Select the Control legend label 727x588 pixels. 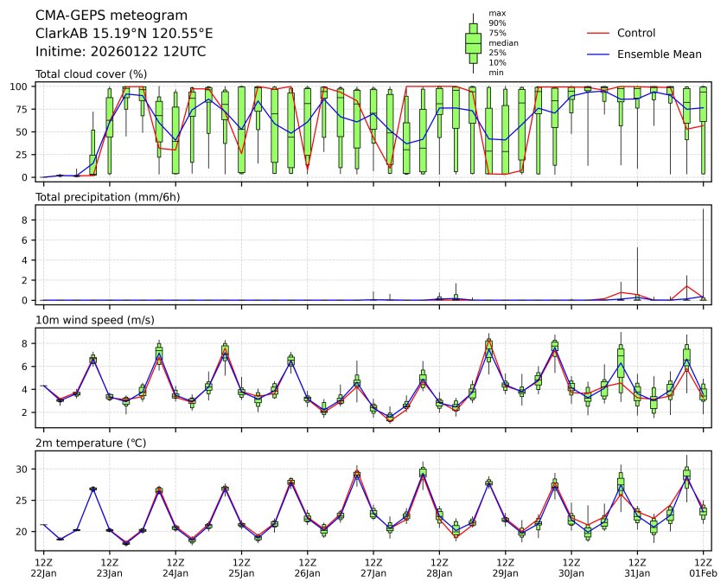click(x=636, y=33)
